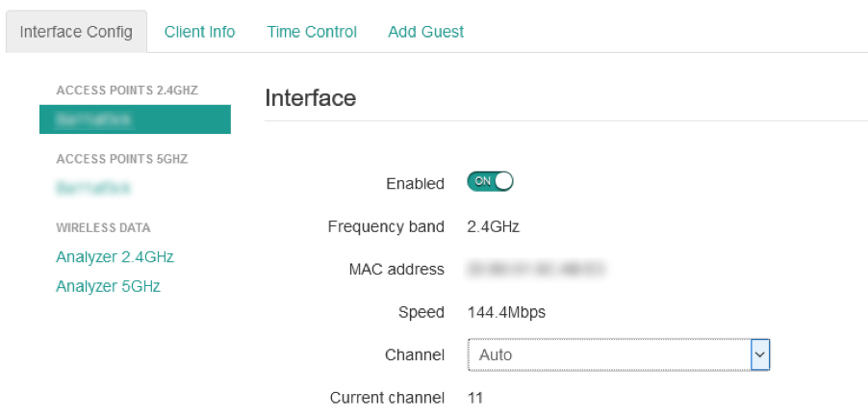Click the Channel dropdown chevron arrow

[x=760, y=354]
